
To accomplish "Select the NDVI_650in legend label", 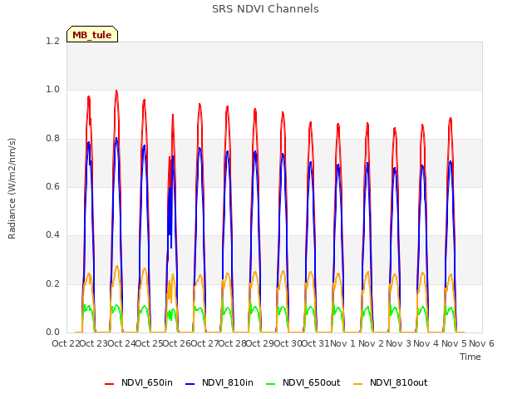I will (147, 382).
